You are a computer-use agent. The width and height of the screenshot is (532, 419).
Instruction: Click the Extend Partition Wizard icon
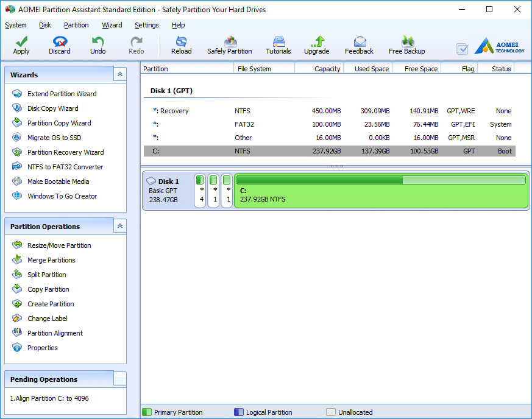click(x=17, y=94)
